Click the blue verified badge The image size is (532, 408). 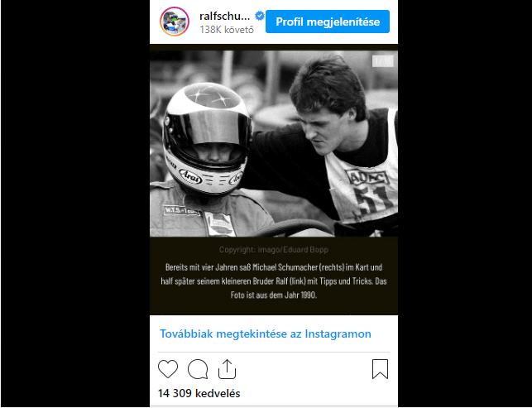point(260,16)
